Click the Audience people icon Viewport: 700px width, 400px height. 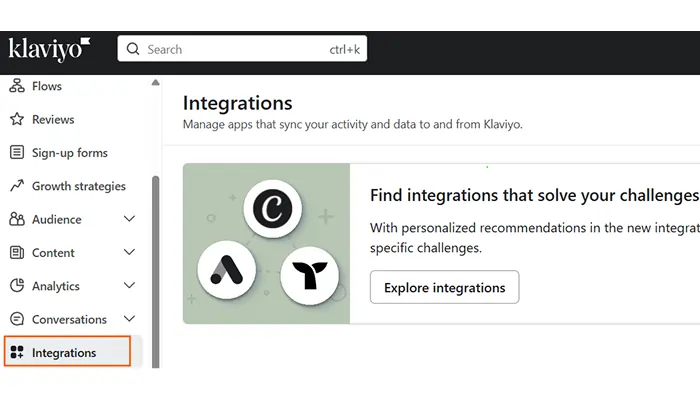pos(16,219)
